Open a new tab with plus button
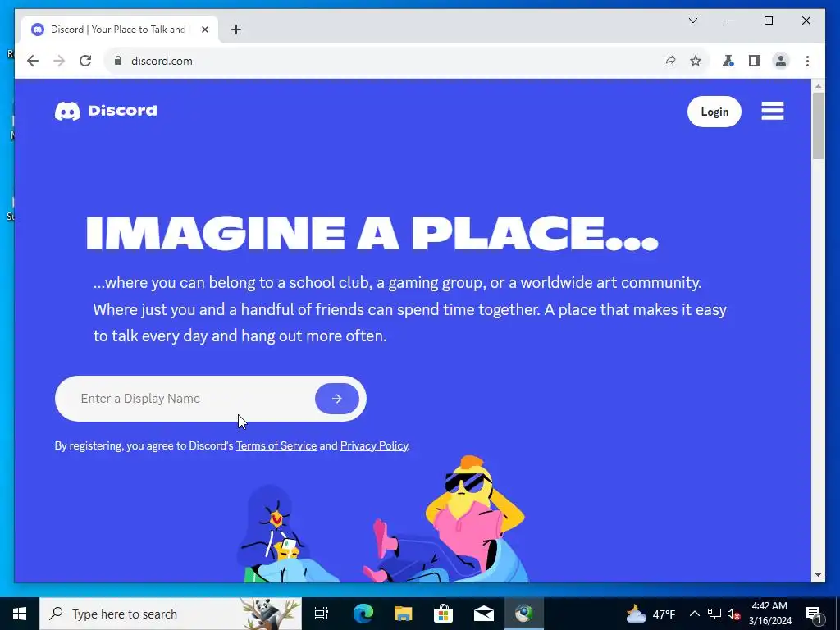The width and height of the screenshot is (840, 630). click(x=236, y=30)
